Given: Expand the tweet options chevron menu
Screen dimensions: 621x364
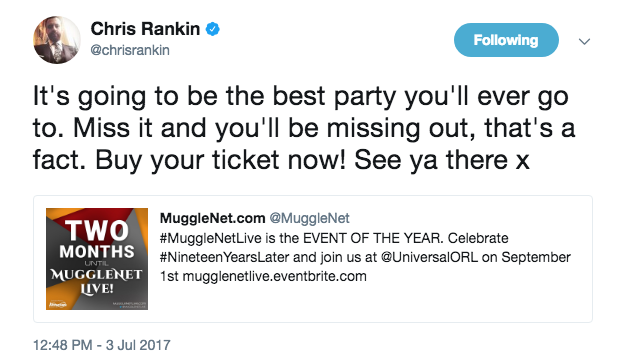Looking at the screenshot, I should (x=585, y=41).
